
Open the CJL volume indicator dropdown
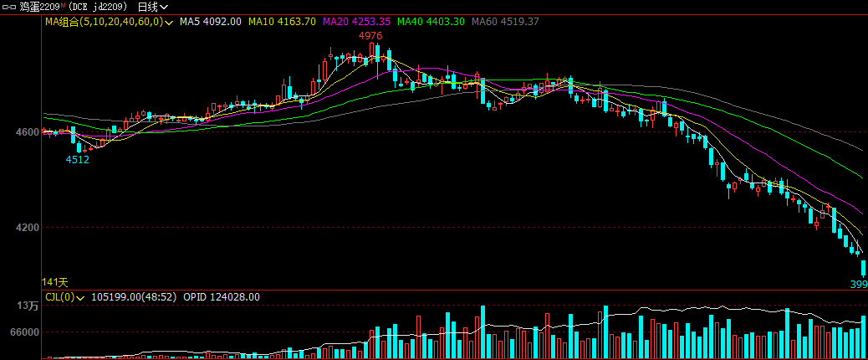point(81,297)
